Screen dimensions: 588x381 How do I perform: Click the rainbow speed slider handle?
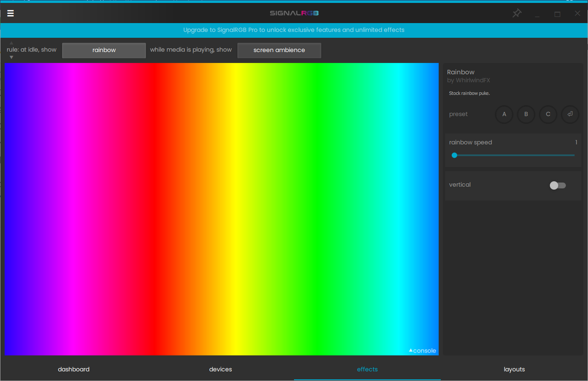tap(454, 155)
